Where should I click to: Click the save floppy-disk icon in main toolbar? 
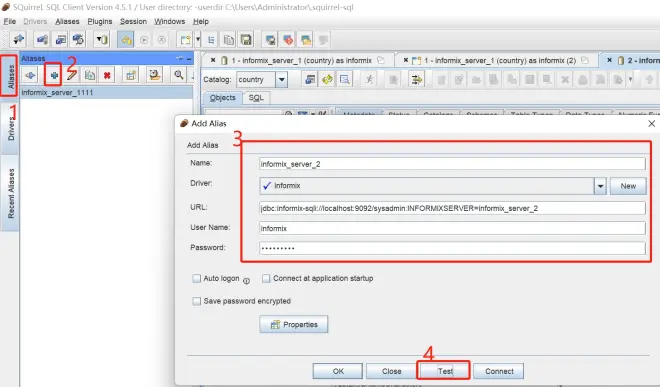pos(246,40)
